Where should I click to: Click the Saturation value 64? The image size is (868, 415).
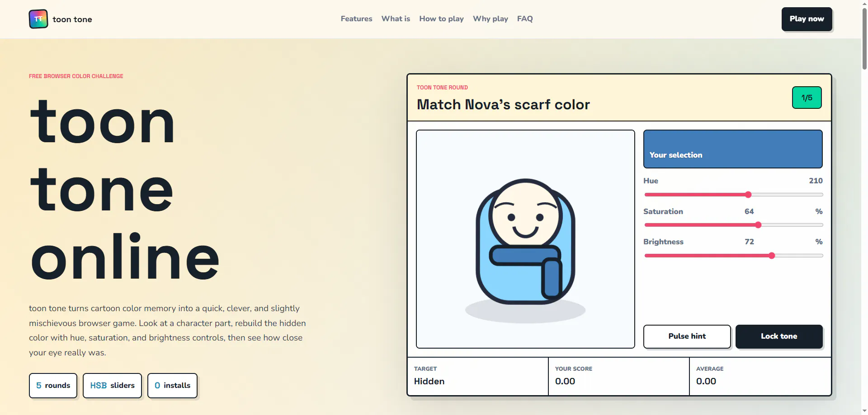749,211
